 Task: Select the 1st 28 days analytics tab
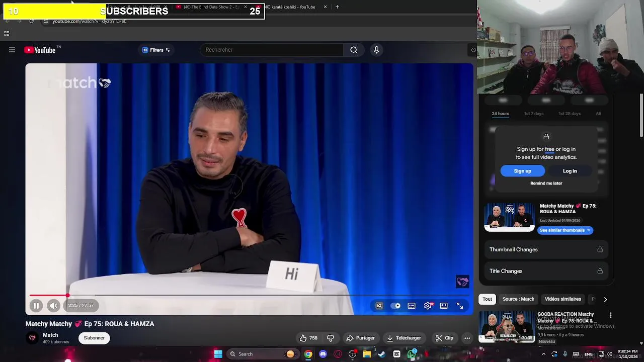tap(570, 114)
